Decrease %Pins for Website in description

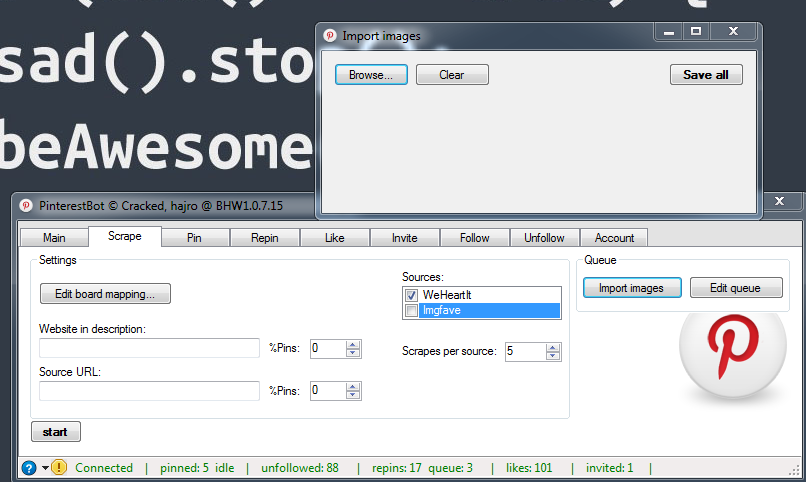pyautogui.click(x=353, y=353)
